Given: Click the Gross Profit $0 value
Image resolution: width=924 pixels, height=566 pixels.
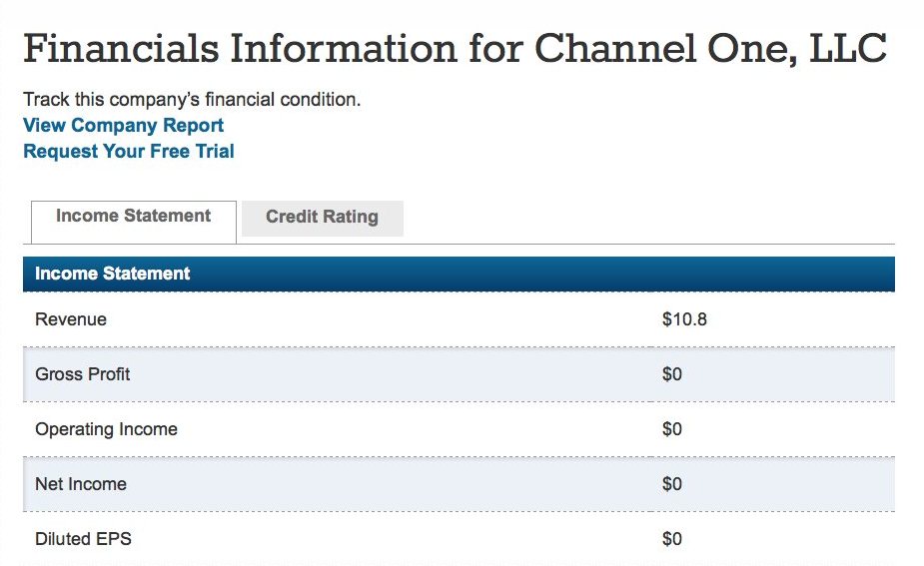Looking at the screenshot, I should click(x=672, y=374).
